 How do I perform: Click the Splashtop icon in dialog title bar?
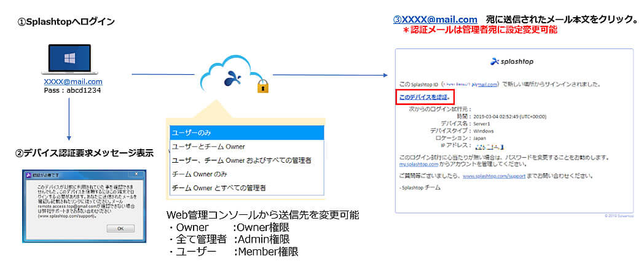click(28, 174)
